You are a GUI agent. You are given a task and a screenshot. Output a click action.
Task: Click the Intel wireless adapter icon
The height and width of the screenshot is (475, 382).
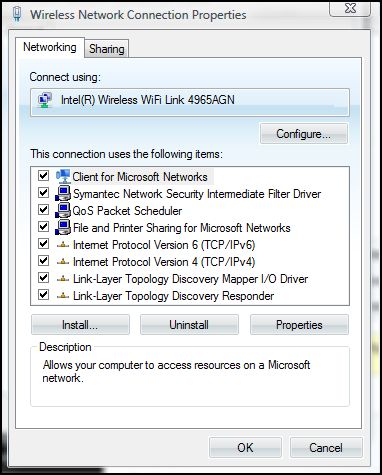click(45, 100)
